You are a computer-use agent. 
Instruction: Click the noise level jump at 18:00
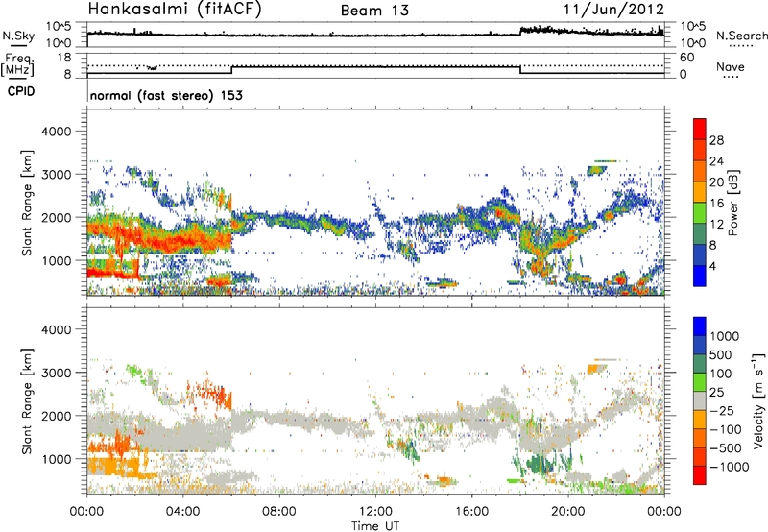point(520,32)
